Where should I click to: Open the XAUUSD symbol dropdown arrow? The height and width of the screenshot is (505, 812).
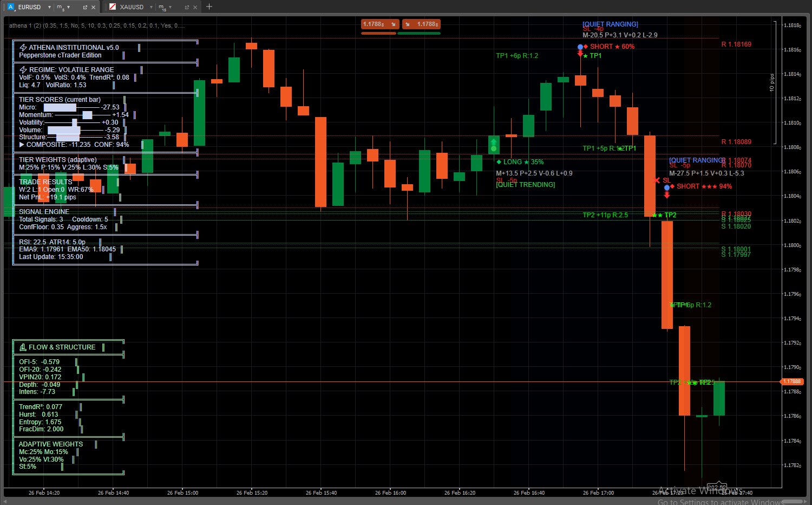[x=151, y=7]
